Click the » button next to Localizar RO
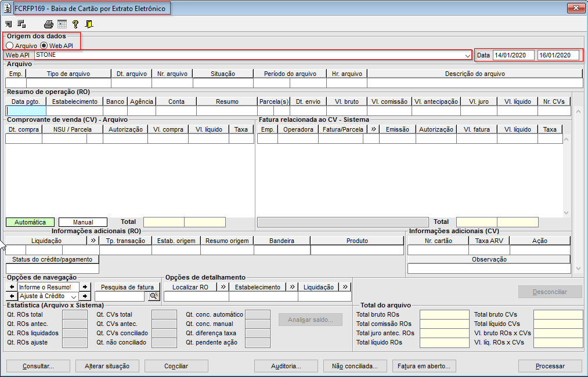 click(x=223, y=287)
